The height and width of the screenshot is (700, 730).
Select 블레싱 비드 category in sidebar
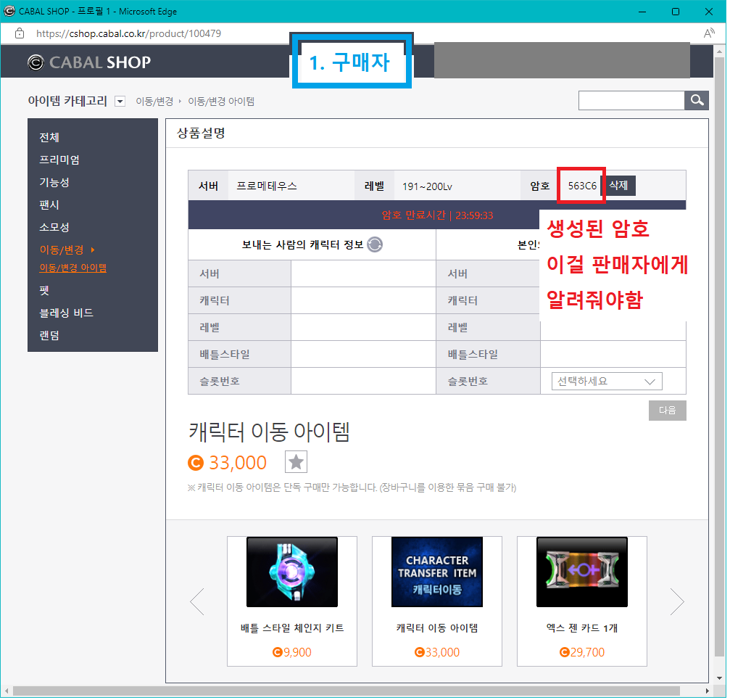[x=67, y=314]
